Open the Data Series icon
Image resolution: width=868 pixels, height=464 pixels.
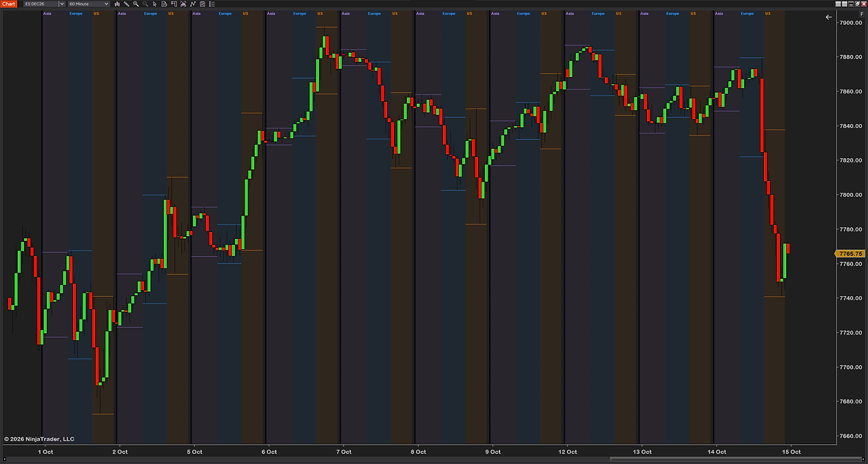[183, 4]
